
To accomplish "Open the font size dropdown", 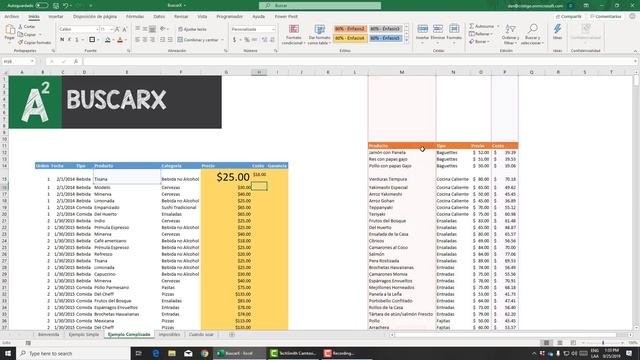I will click(x=111, y=29).
